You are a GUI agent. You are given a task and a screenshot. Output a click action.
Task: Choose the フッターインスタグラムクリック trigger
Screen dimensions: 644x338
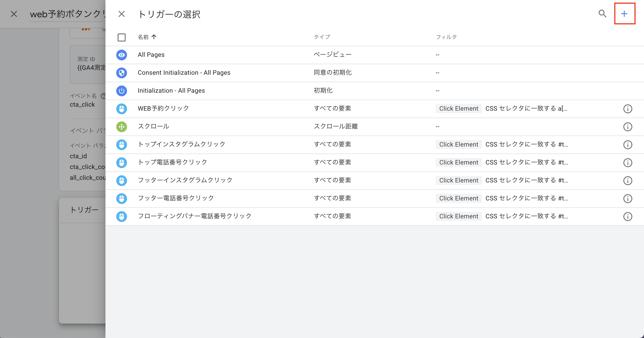pos(185,180)
